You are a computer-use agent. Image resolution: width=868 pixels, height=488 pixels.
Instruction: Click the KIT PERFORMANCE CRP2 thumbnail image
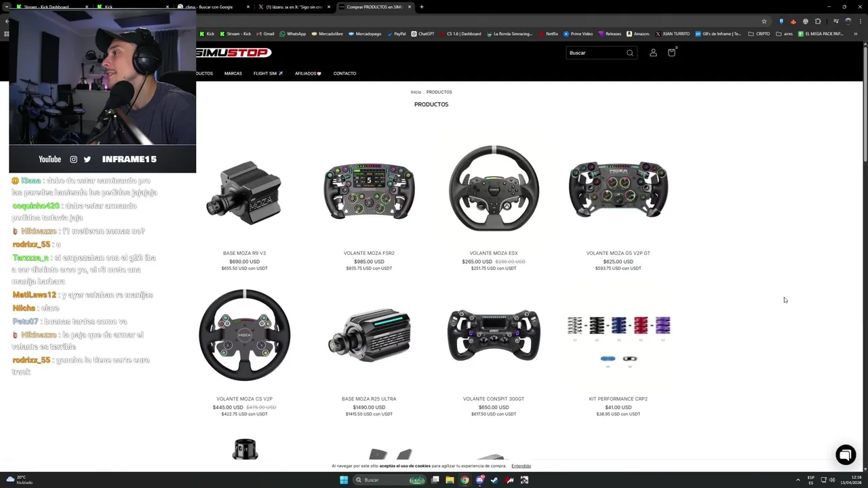point(618,342)
